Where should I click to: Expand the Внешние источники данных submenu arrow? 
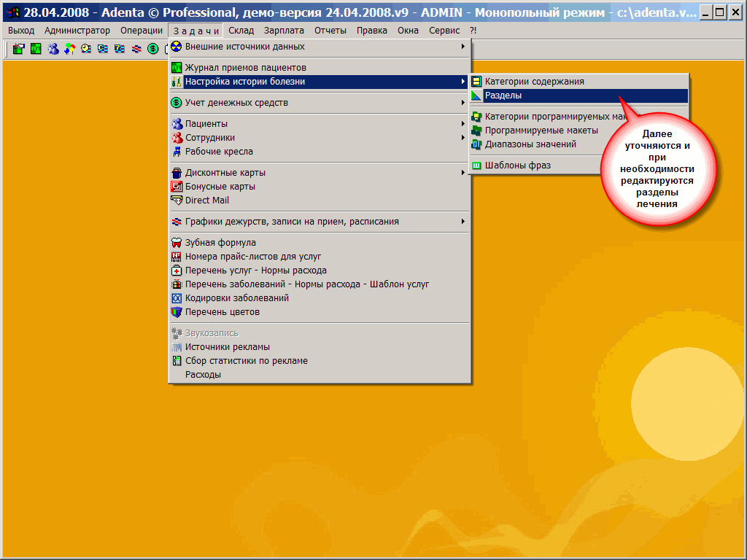click(462, 47)
